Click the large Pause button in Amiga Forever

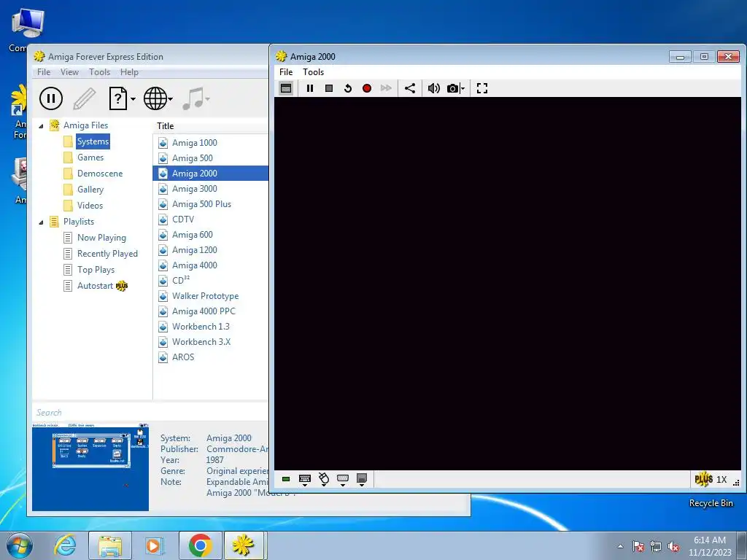(x=51, y=98)
